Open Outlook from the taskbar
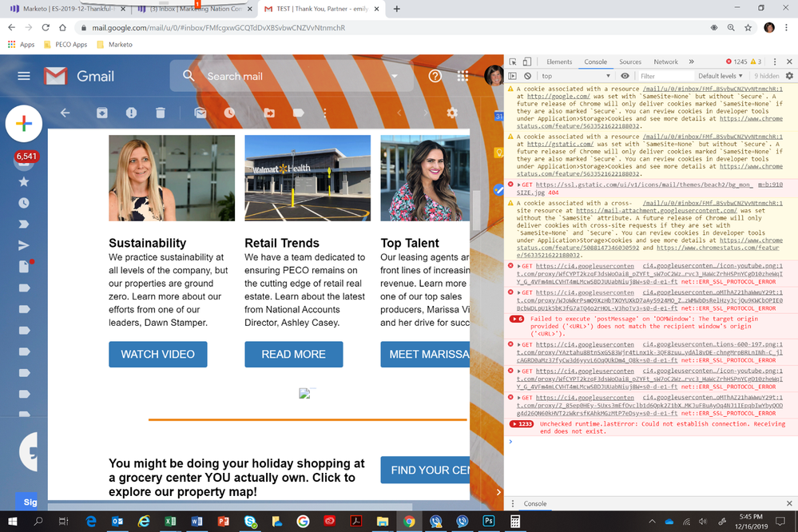Viewport: 798px width, 532px height. [x=117, y=522]
